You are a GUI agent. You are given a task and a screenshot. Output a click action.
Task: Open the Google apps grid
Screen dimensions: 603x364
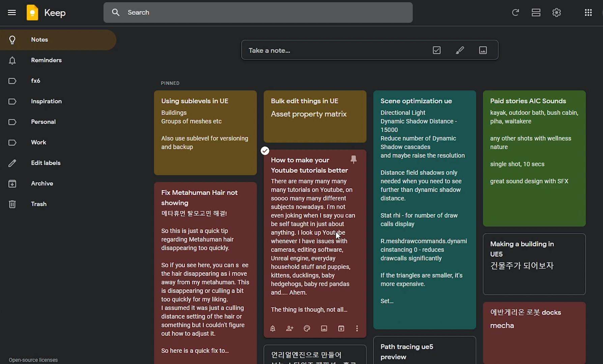pos(588,12)
